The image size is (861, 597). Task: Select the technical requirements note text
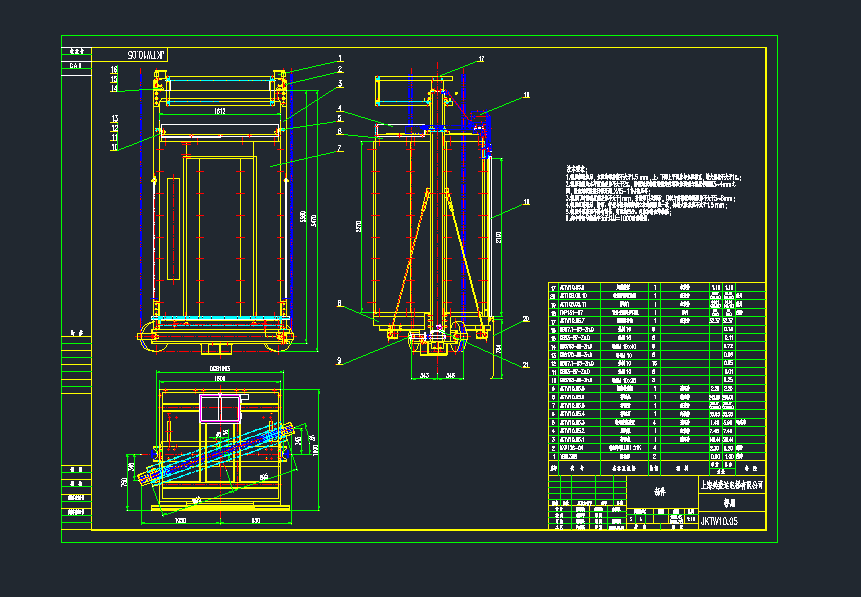(652, 195)
